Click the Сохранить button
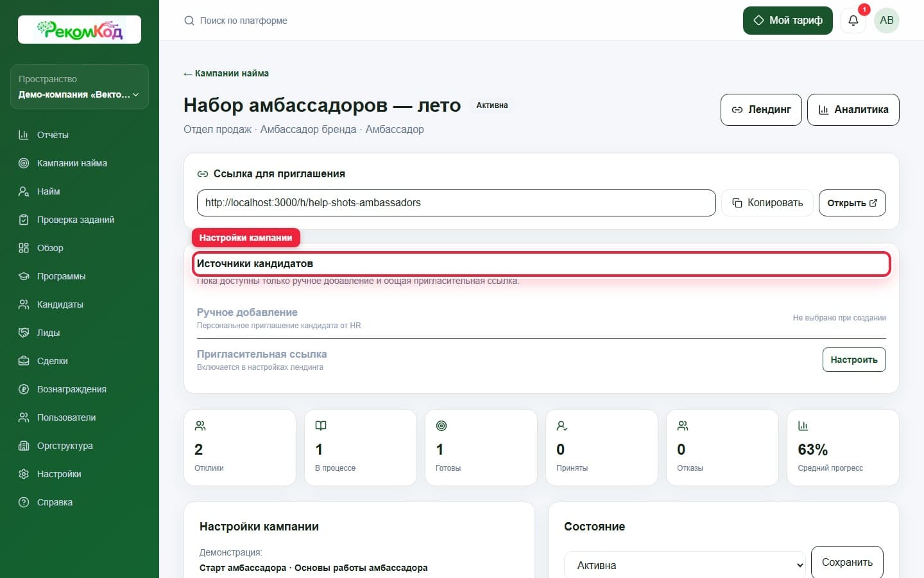 pyautogui.click(x=847, y=562)
